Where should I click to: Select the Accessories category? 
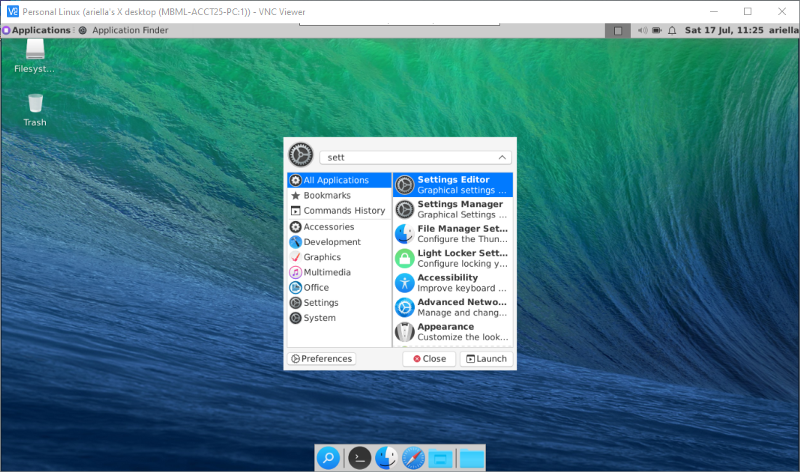[x=339, y=227]
